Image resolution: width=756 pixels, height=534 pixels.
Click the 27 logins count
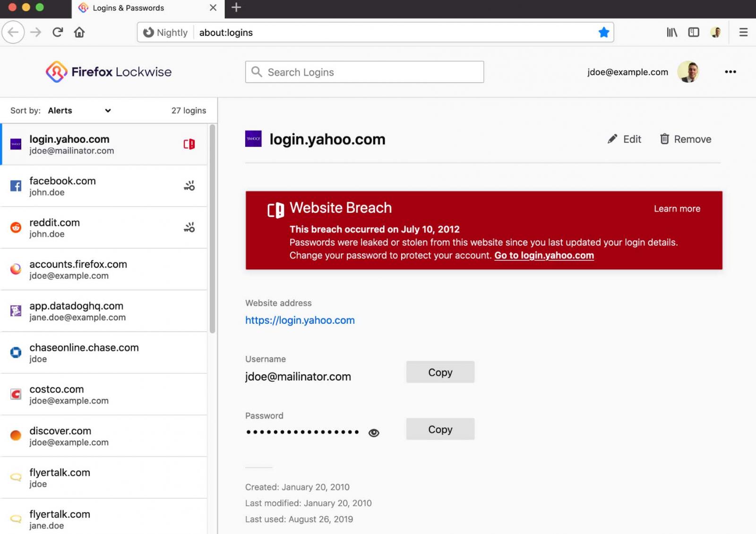click(x=189, y=111)
